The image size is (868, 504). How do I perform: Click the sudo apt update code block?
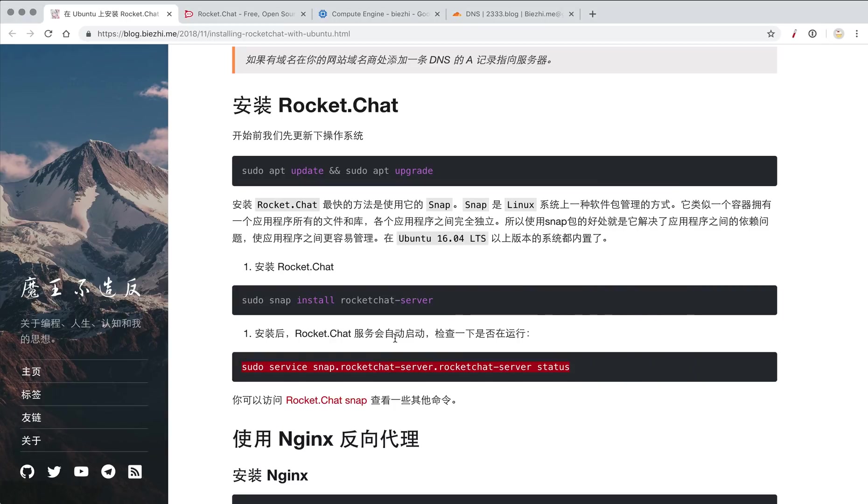(x=504, y=171)
